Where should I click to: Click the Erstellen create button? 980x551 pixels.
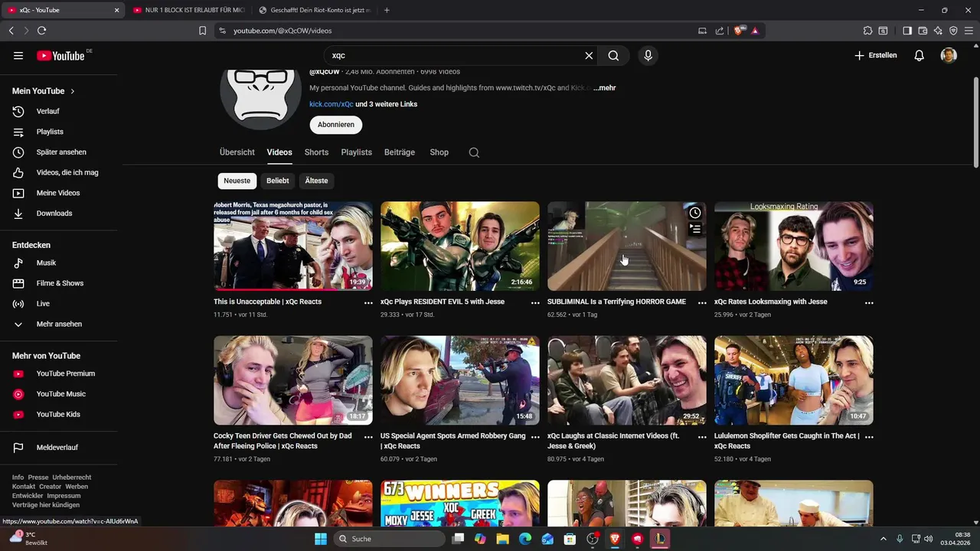pyautogui.click(x=876, y=55)
